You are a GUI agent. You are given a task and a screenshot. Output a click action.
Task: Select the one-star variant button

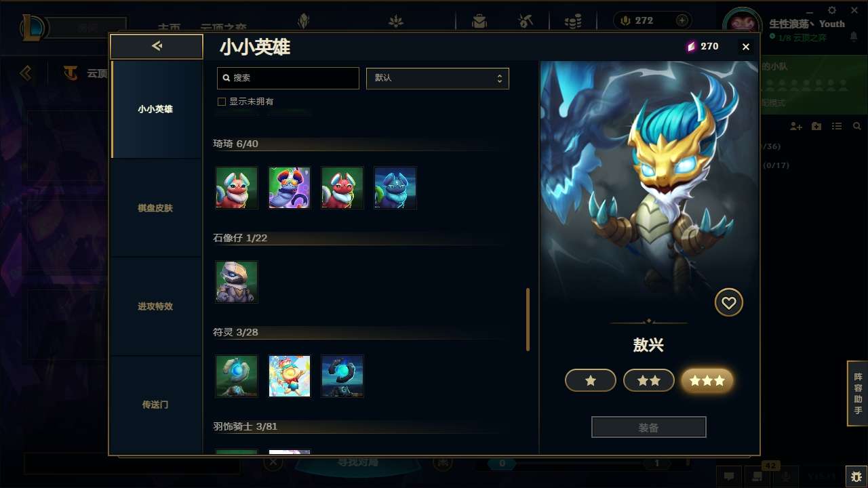(591, 381)
